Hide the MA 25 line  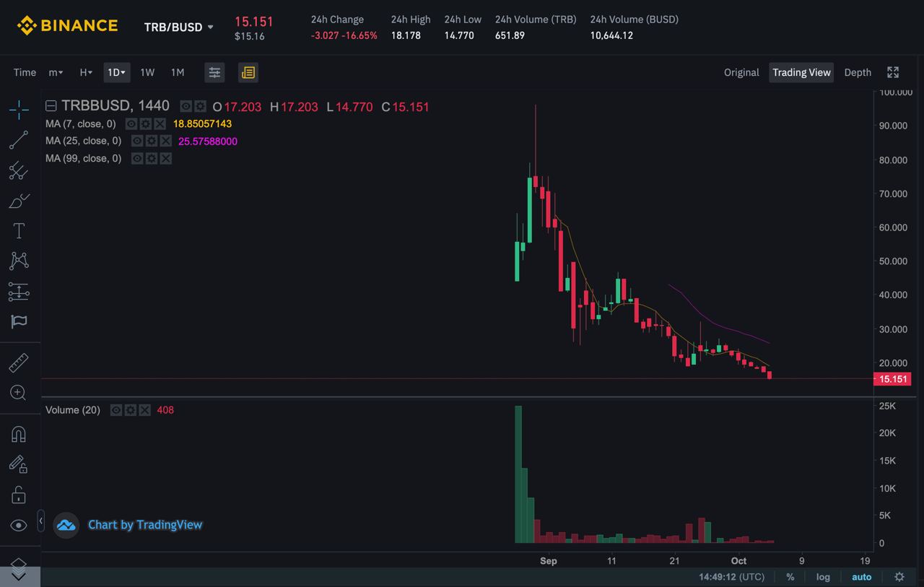(x=137, y=141)
